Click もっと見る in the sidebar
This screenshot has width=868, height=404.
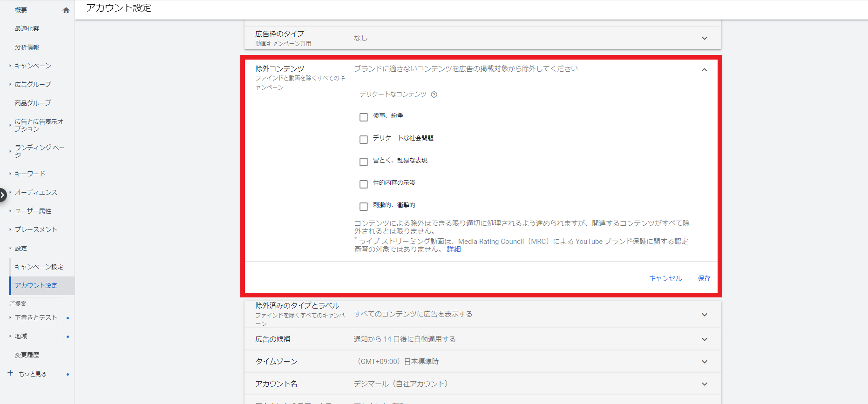pos(33,374)
